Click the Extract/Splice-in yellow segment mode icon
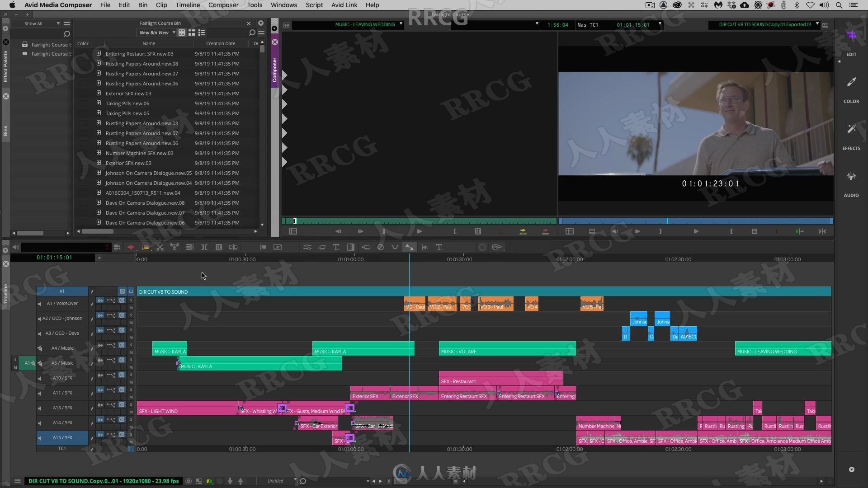 (146, 247)
